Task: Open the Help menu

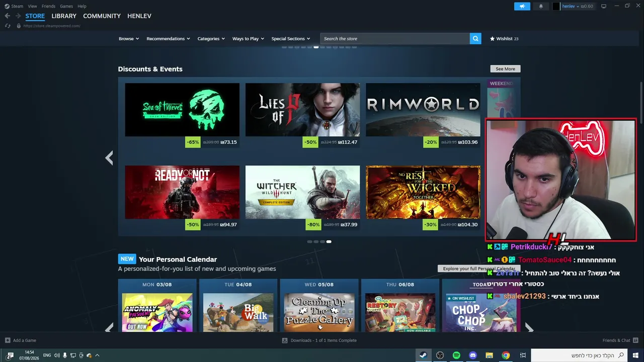Action: (x=82, y=6)
